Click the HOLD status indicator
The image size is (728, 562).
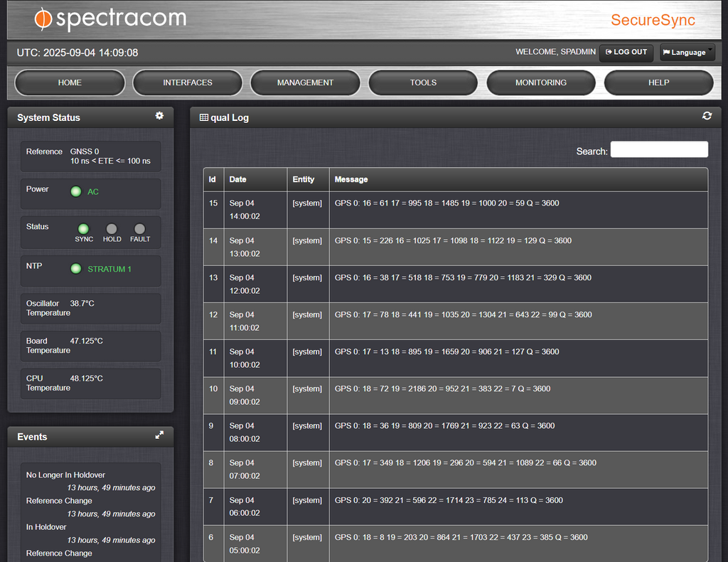click(112, 228)
